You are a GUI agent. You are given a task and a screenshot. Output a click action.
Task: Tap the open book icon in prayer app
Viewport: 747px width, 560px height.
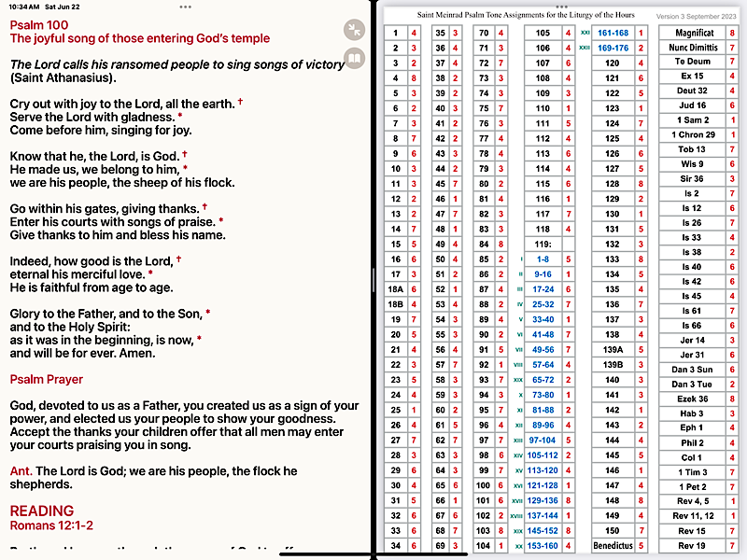click(x=354, y=58)
